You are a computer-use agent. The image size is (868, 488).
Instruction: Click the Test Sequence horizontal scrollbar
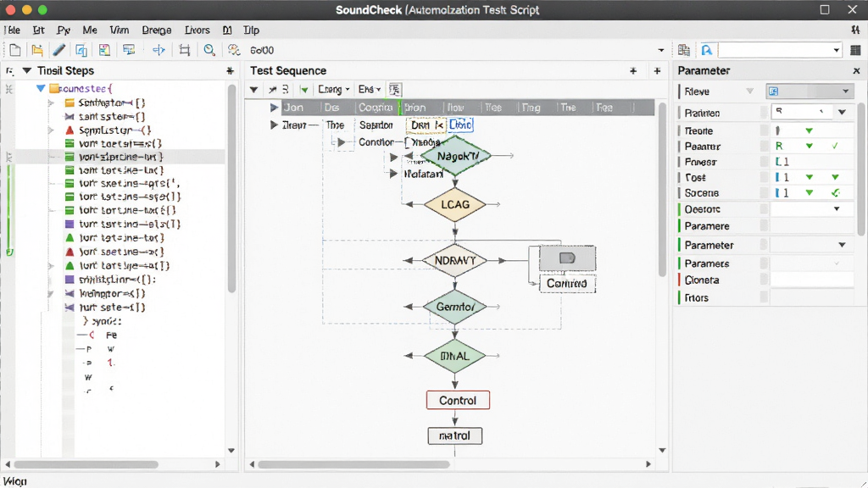tap(354, 464)
